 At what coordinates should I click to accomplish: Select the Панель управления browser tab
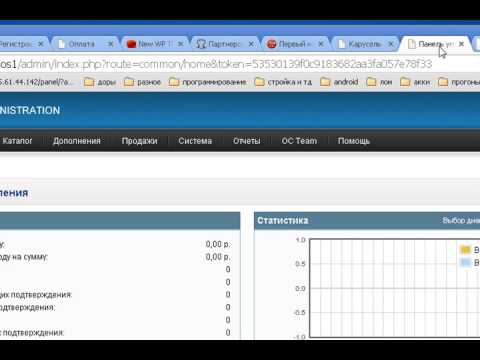pyautogui.click(x=435, y=44)
